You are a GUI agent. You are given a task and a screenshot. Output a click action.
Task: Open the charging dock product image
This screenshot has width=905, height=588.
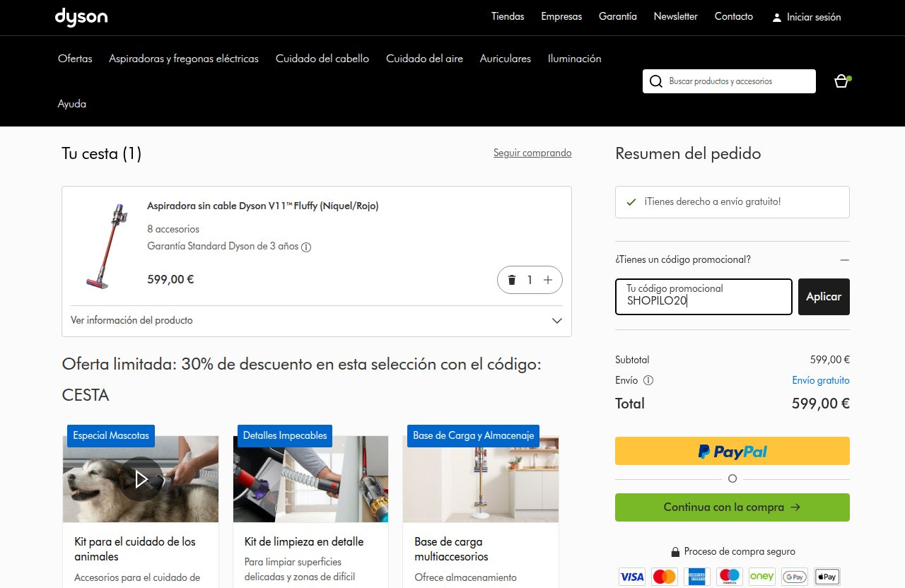[x=481, y=479]
